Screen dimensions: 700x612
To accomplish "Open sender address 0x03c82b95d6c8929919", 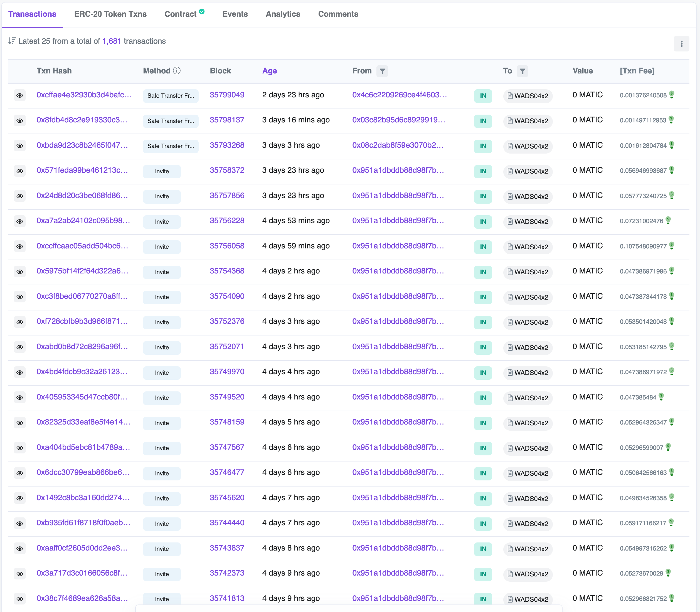I will tap(398, 120).
